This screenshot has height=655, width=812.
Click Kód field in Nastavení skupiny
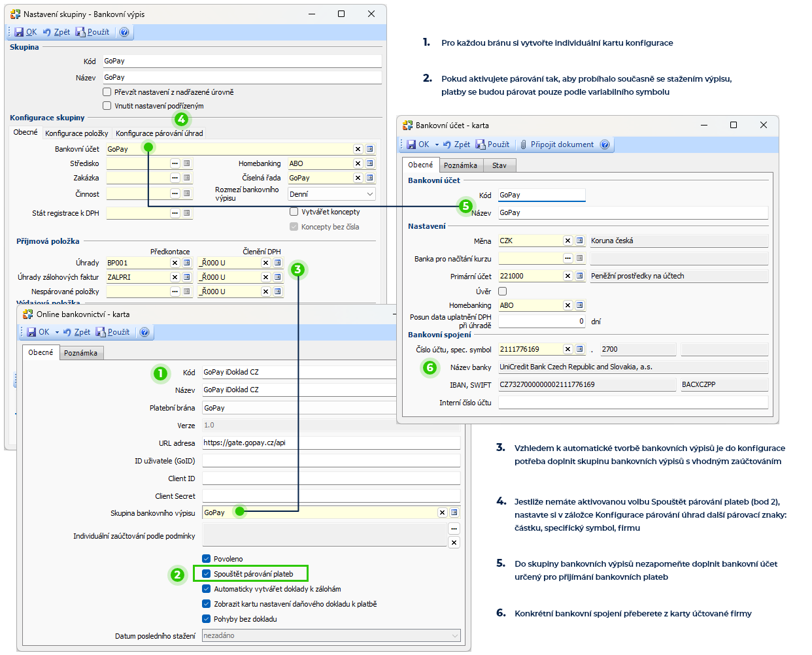coord(242,61)
